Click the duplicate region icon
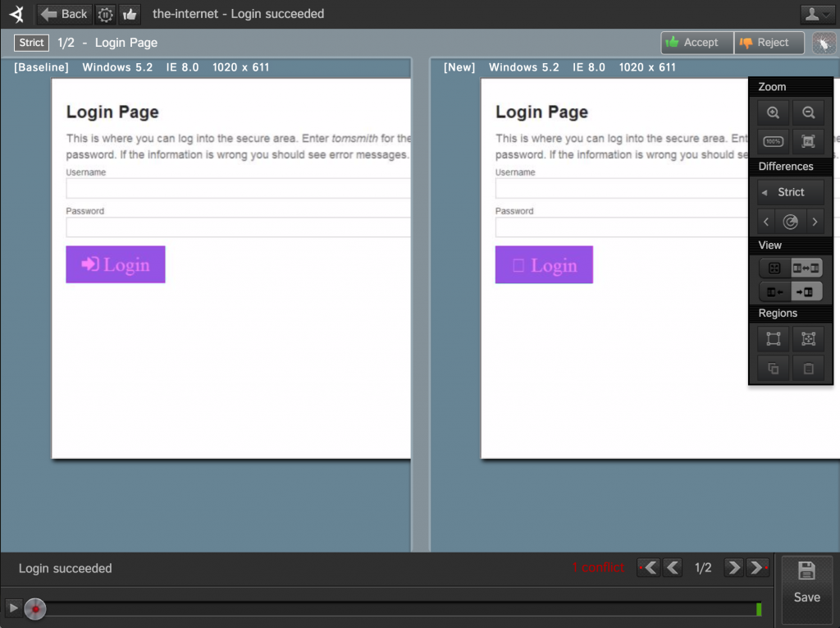The width and height of the screenshot is (840, 628). (x=772, y=368)
